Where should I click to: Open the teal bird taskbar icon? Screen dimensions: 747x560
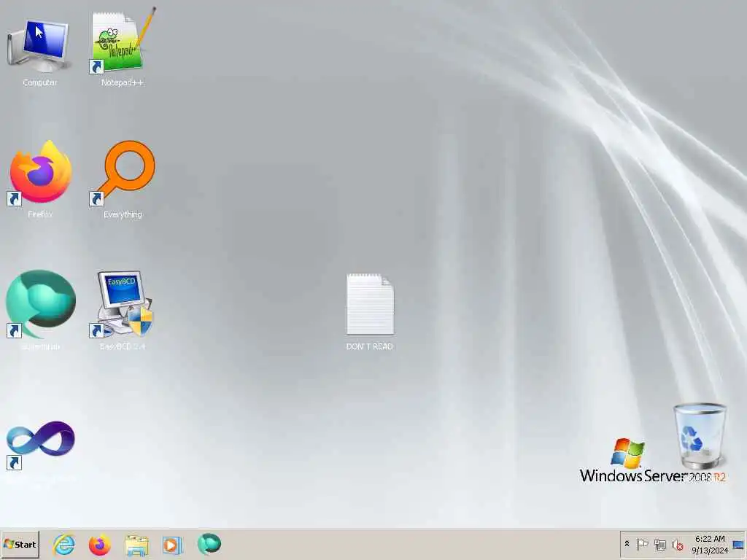(209, 544)
